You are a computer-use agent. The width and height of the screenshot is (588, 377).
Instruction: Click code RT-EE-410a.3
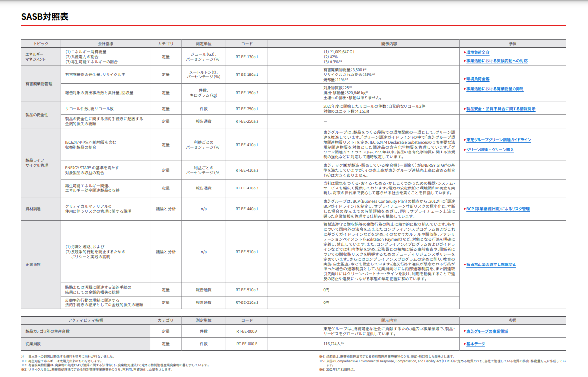247,188
